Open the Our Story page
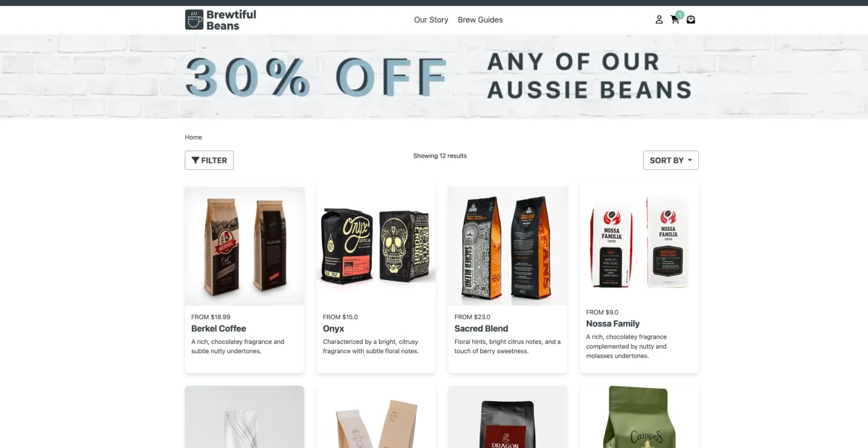 click(x=431, y=20)
